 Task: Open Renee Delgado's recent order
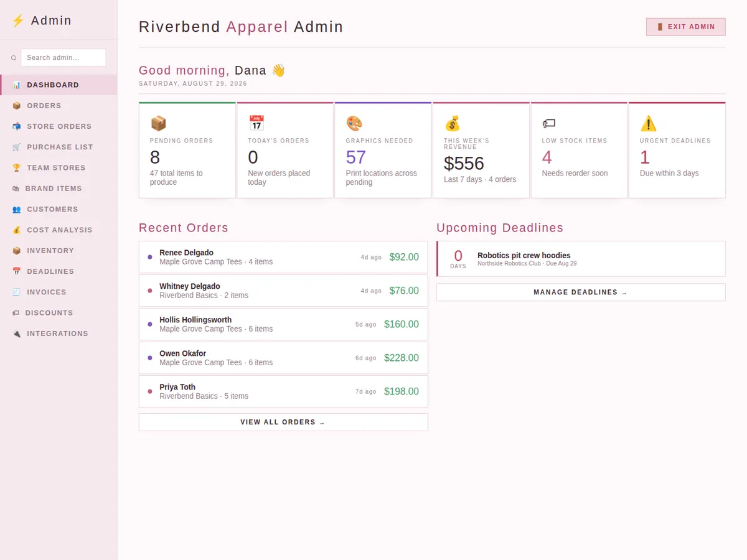point(283,257)
